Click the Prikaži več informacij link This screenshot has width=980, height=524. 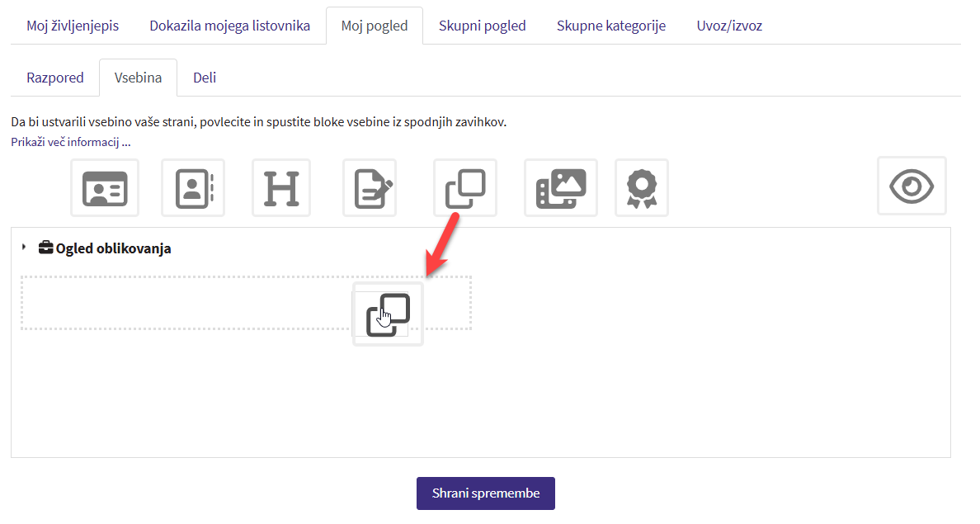point(71,142)
